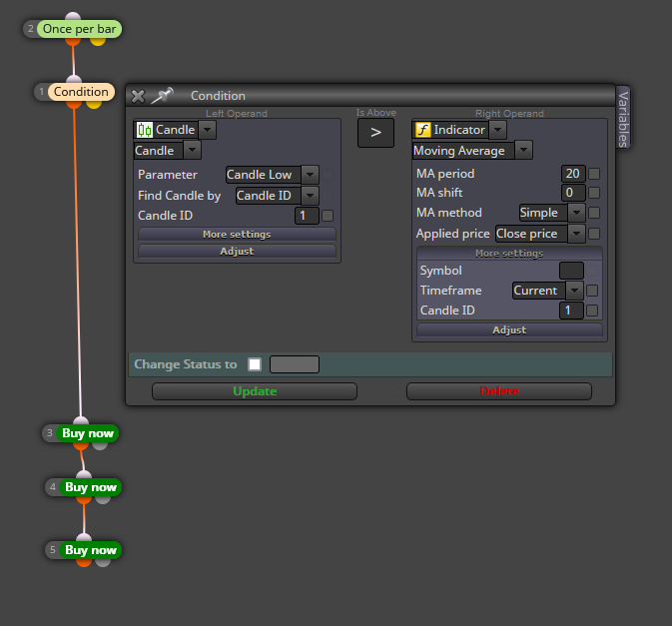Click Adjust button in Right Operand
The height and width of the screenshot is (626, 672).
[509, 329]
